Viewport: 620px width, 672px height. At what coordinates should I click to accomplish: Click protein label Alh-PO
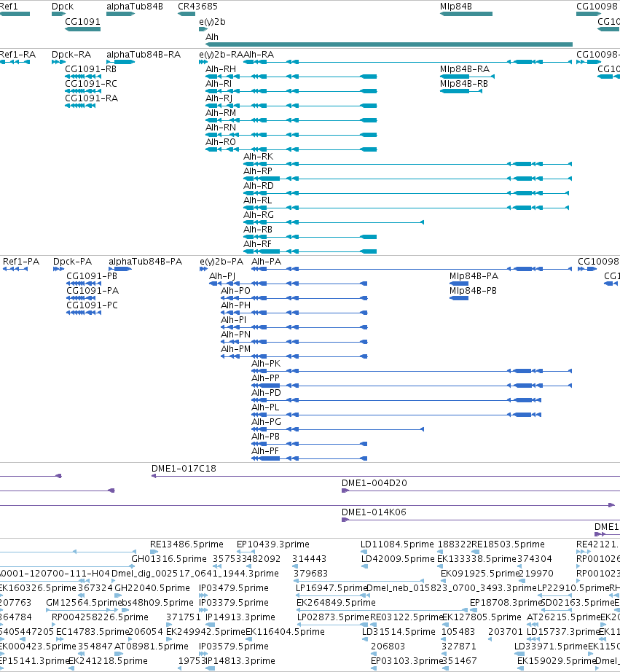point(235,291)
